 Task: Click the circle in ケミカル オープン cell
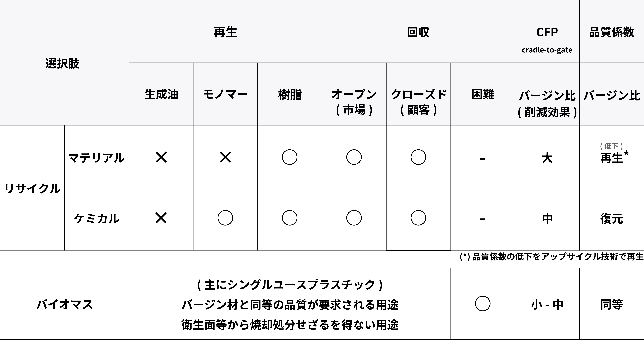point(354,218)
